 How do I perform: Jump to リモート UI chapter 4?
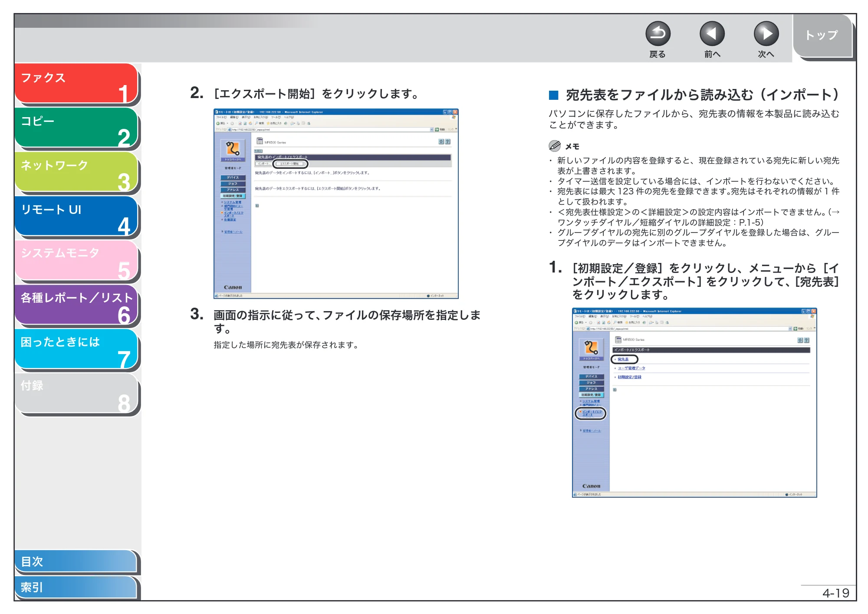76,216
